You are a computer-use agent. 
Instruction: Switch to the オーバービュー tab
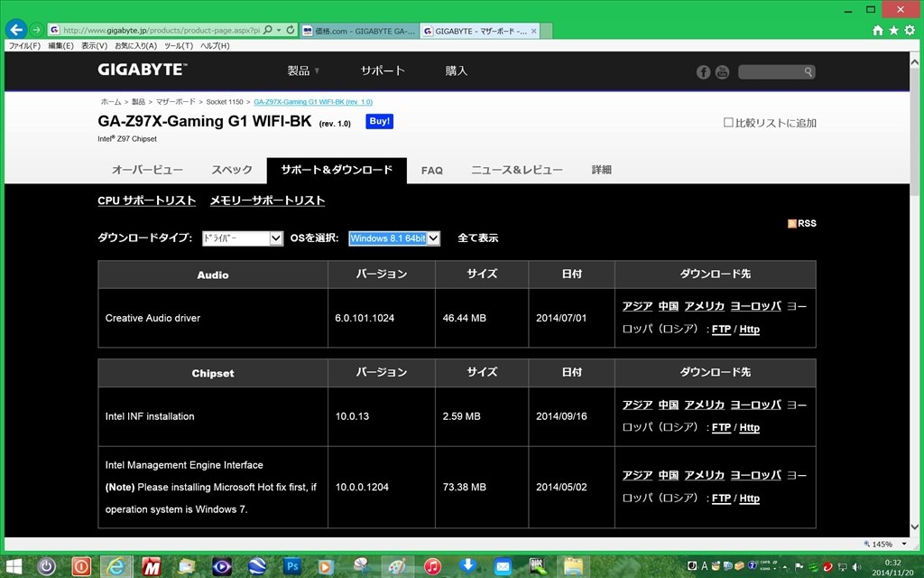click(147, 170)
